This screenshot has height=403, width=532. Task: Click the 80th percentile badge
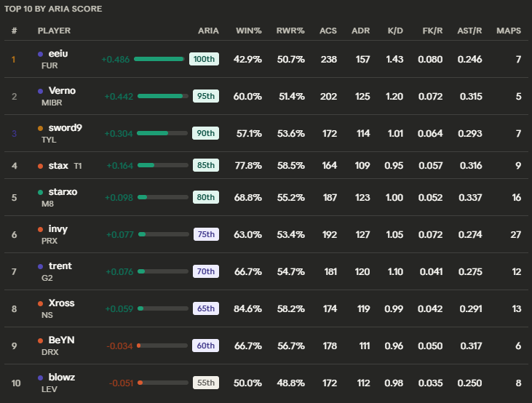click(x=206, y=197)
